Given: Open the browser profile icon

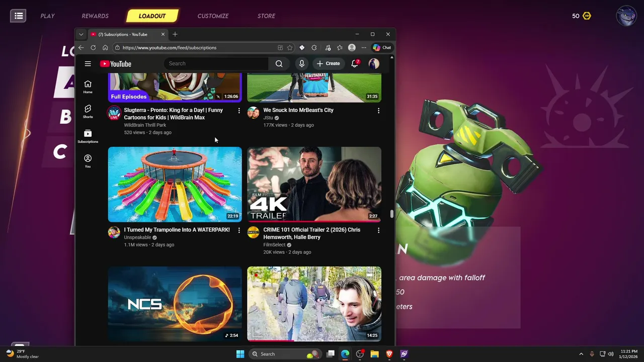Looking at the screenshot, I should 352,48.
